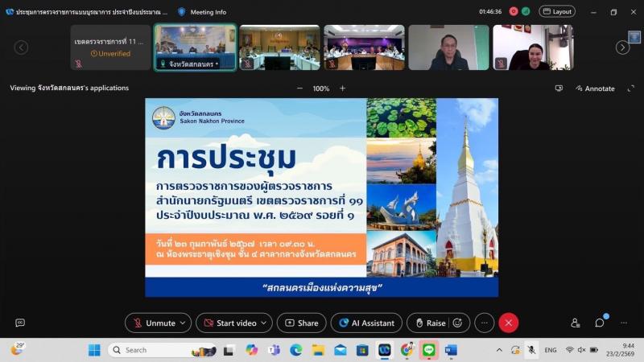Viewport: 644px width, 362px height.
Task: Toggle closed captions icon
Action: (x=19, y=323)
